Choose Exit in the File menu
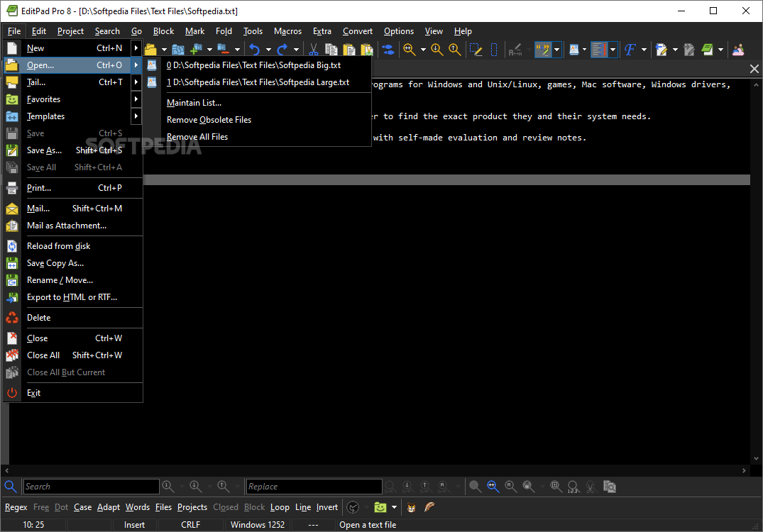 click(74, 393)
